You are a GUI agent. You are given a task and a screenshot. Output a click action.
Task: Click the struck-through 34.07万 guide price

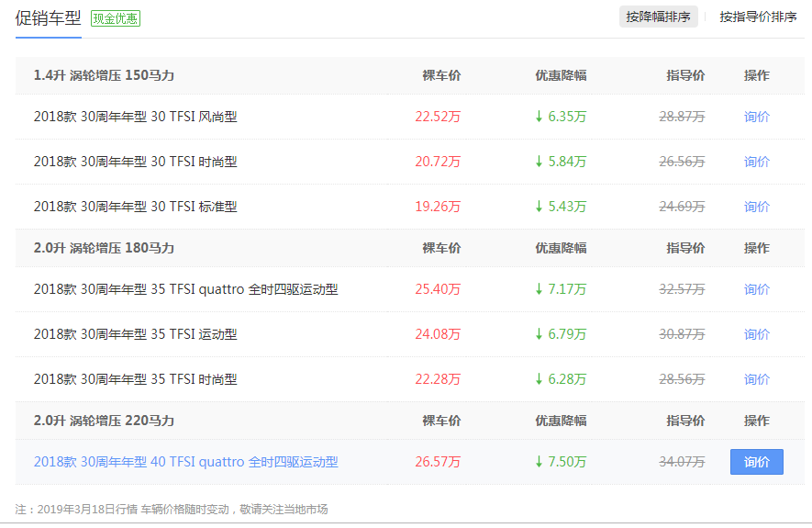pos(682,462)
